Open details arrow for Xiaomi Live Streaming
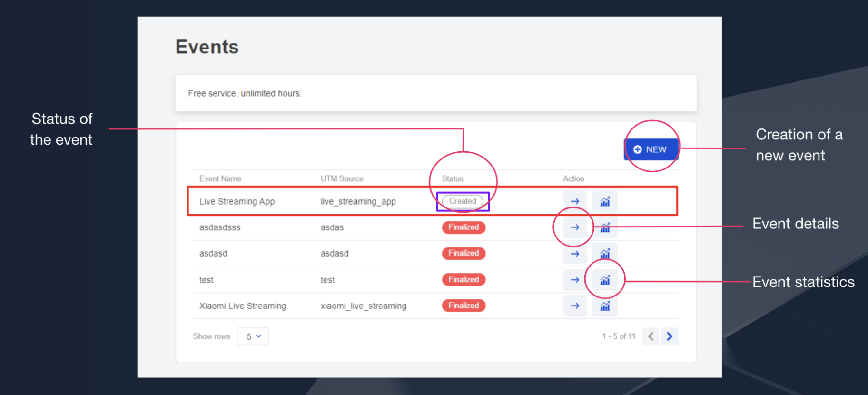This screenshot has height=395, width=868. pos(575,306)
